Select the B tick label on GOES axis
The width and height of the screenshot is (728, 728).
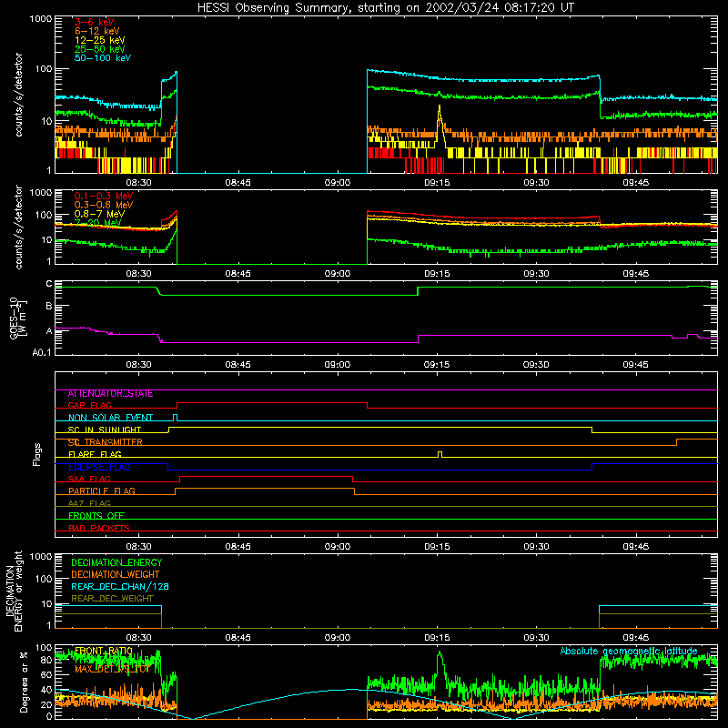point(49,306)
